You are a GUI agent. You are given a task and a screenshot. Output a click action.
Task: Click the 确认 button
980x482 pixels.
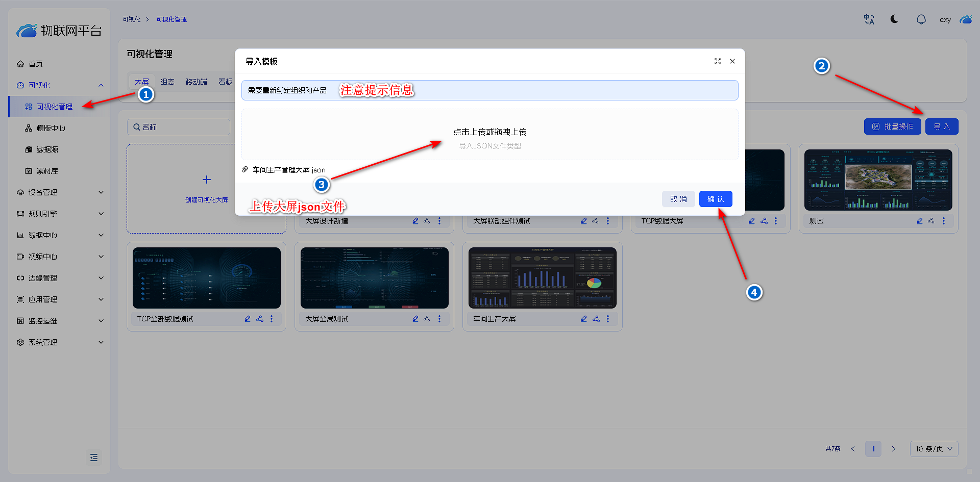716,199
